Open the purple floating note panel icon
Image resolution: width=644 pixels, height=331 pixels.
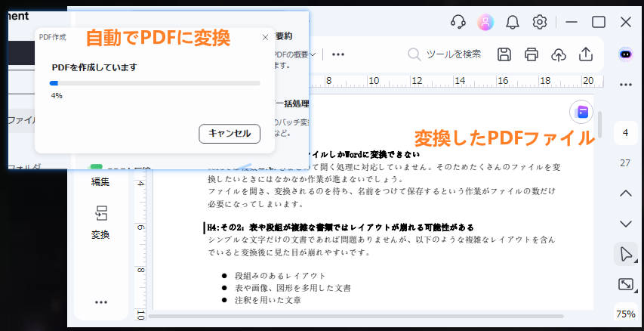(x=581, y=112)
